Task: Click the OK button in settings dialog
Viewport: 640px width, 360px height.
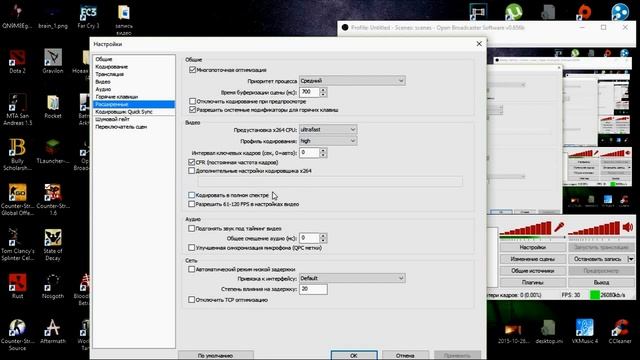Action: (x=354, y=355)
